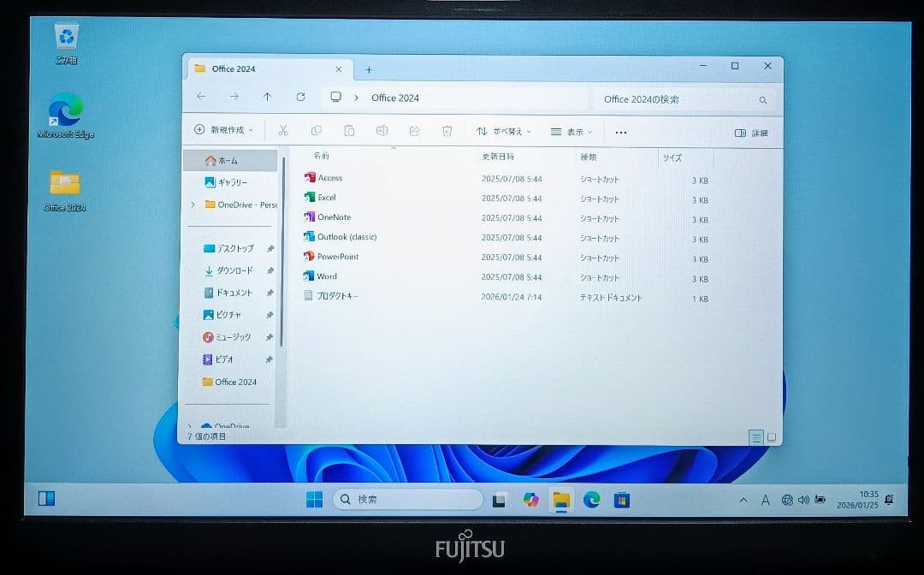Screen dimensions: 924x575
Task: Click the Refresh button in the navigation bar
Action: click(x=300, y=98)
